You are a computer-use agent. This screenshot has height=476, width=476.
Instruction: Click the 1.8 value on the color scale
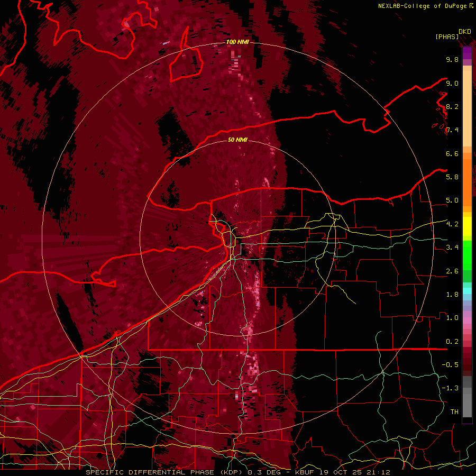pos(452,295)
